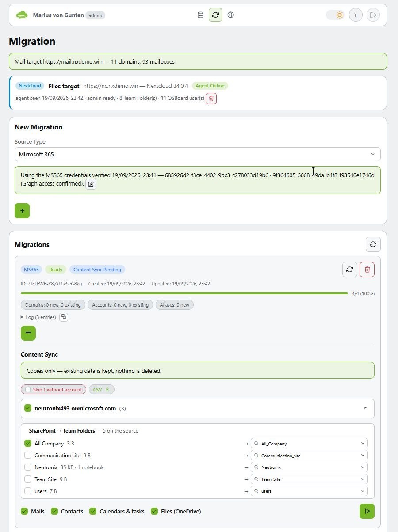This screenshot has height=532, width=398.
Task: Check the Team Site checkbox
Action: click(28, 479)
